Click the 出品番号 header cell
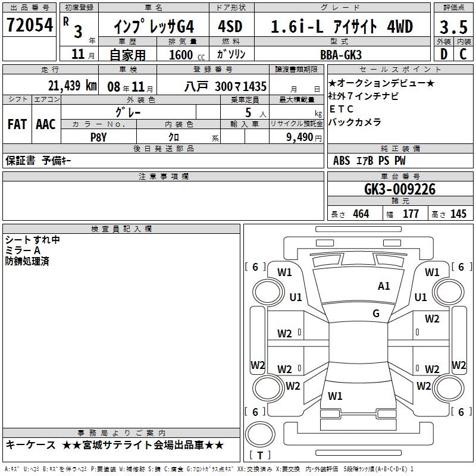Viewport: 476px width, 476px height. [x=29, y=8]
